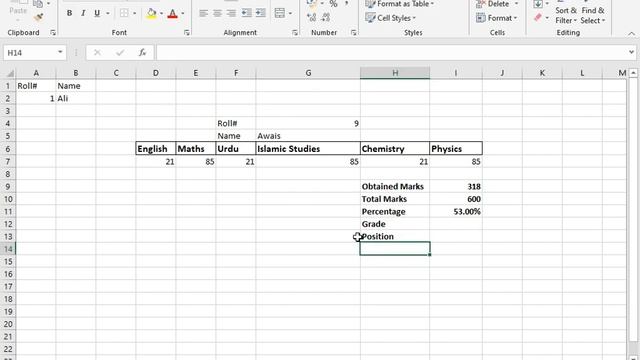Open Number format dialog launcher
Screen dimensions: 640x360
(x=353, y=33)
